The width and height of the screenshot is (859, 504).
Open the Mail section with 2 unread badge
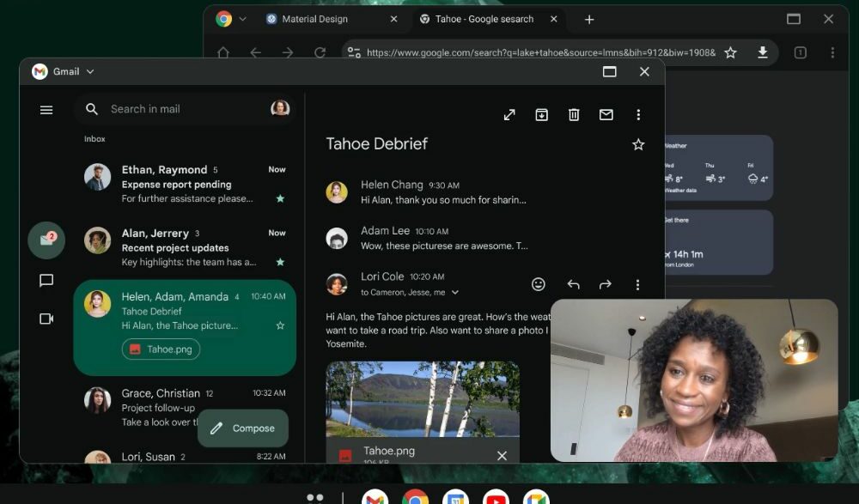click(46, 240)
